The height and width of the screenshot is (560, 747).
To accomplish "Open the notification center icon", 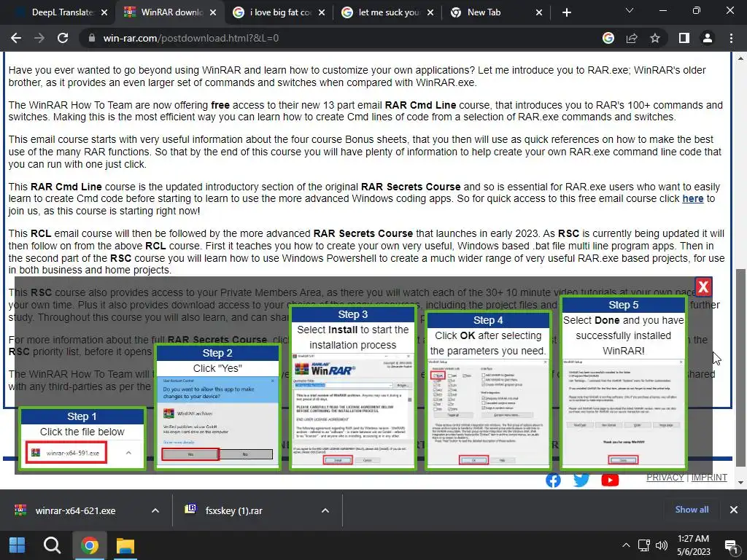I will (731, 545).
